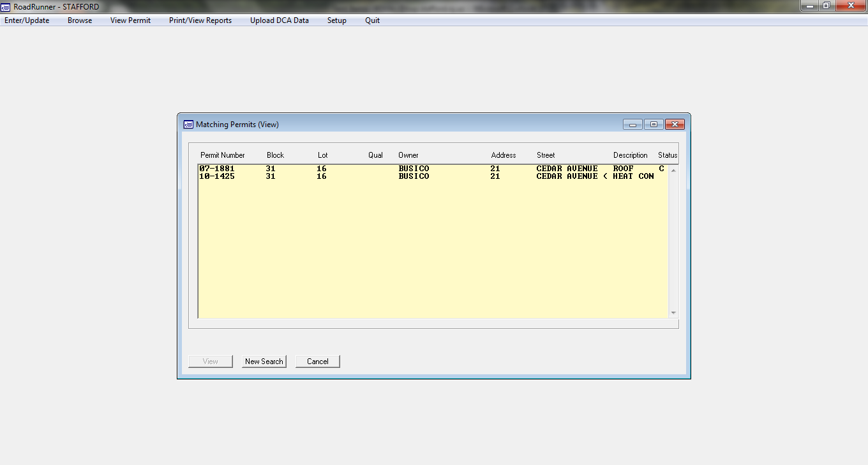The image size is (868, 465).
Task: Click list scrollbar down arrow
Action: point(673,313)
